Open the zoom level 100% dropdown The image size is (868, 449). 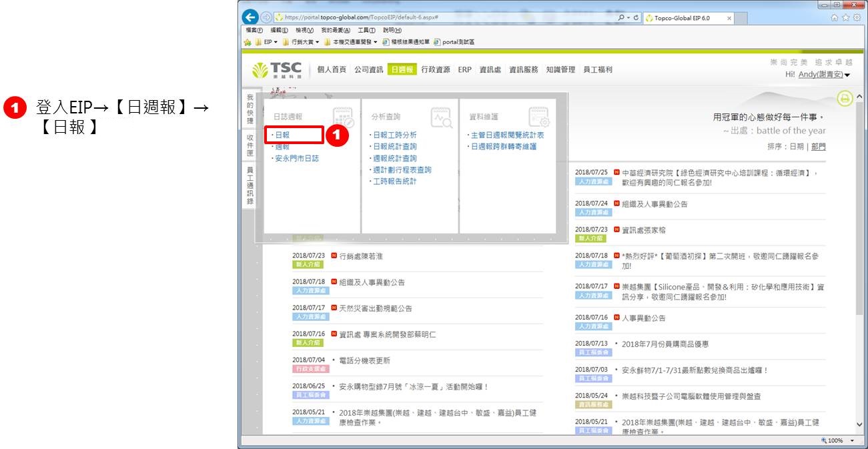click(x=850, y=441)
